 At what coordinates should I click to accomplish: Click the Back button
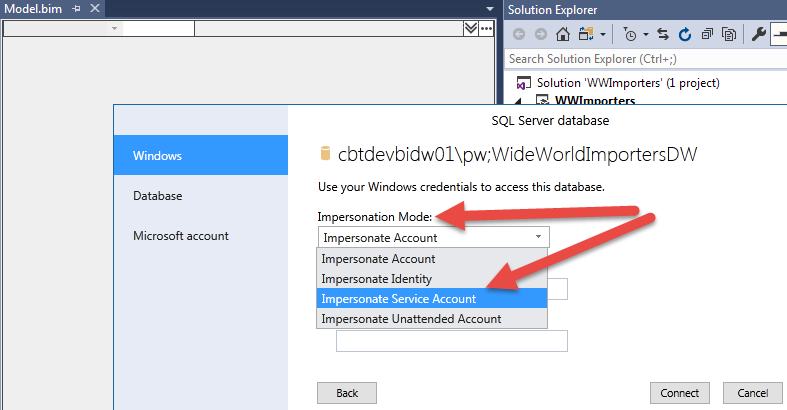click(347, 393)
